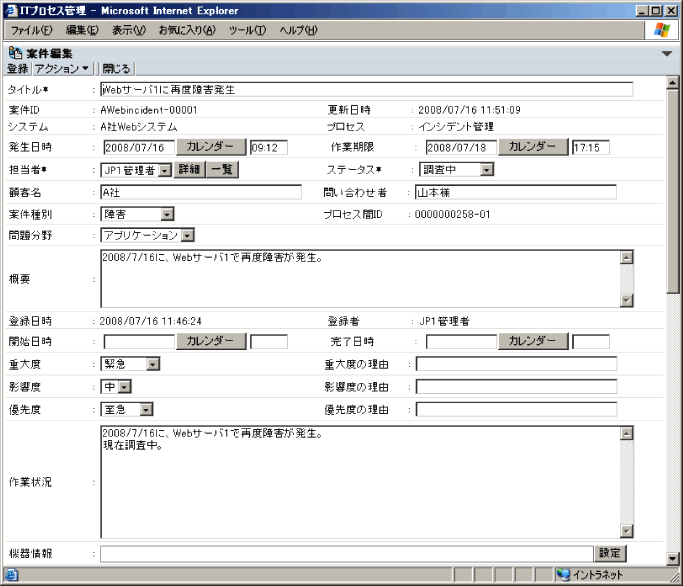The width and height of the screenshot is (683, 586).
Task: Open the 影響度 dropdown
Action: (x=116, y=386)
